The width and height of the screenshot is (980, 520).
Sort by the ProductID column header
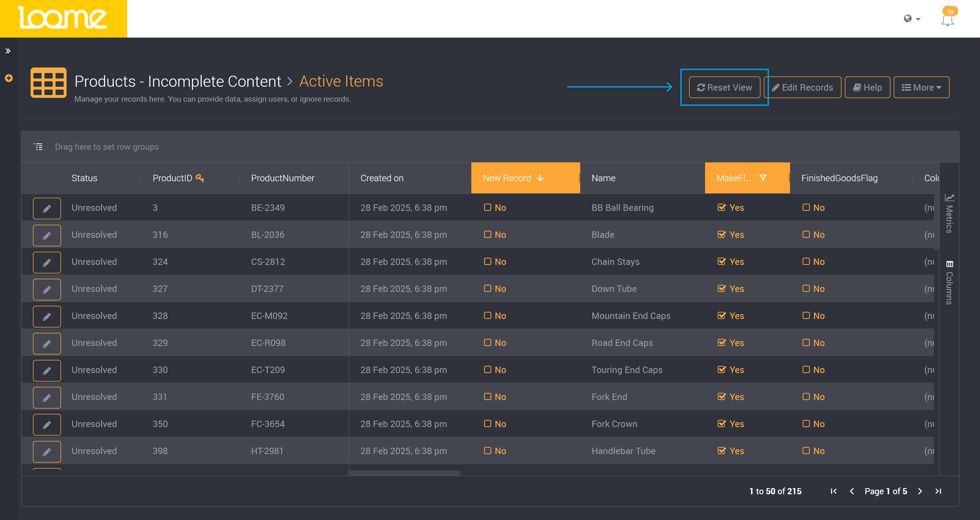pos(172,178)
